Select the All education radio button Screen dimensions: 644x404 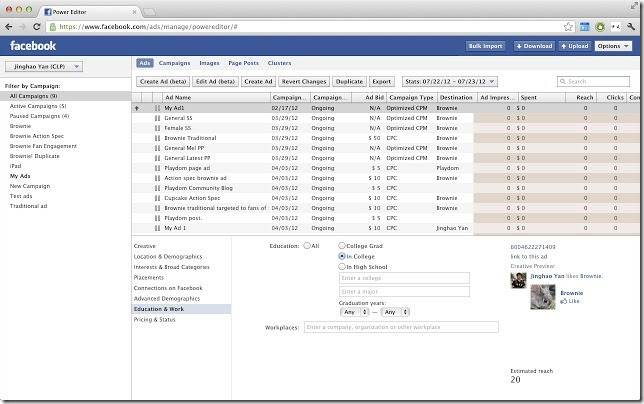(x=306, y=245)
